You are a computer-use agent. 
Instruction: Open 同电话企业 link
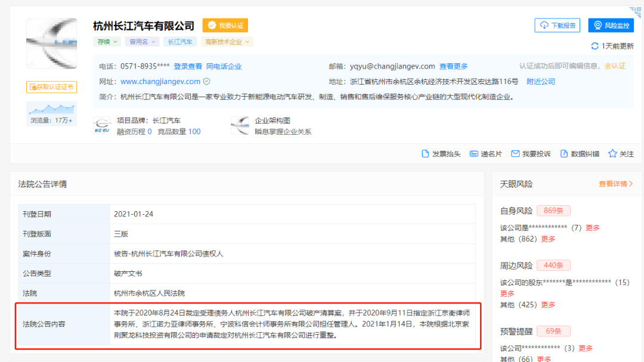pyautogui.click(x=224, y=66)
